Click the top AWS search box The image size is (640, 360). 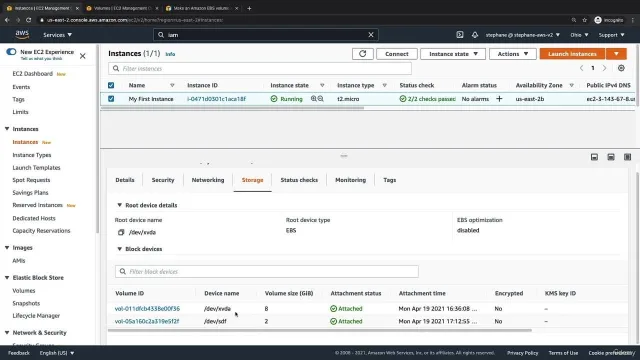266,35
